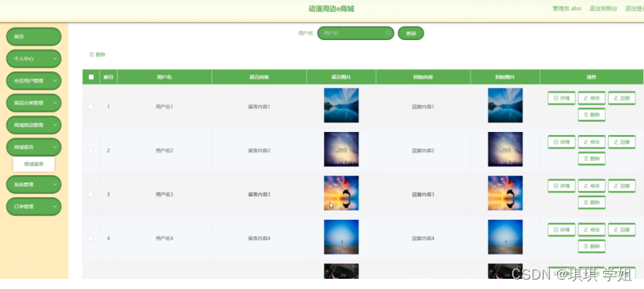Click 修改 in the 用户名1 row
The height and width of the screenshot is (289, 644).
(x=591, y=98)
